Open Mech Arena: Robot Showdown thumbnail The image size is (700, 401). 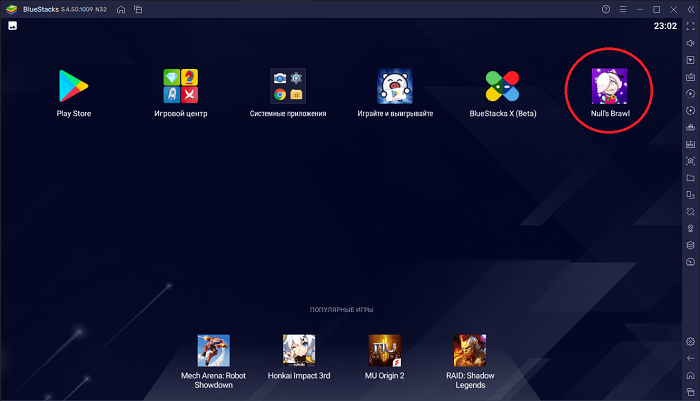click(213, 351)
